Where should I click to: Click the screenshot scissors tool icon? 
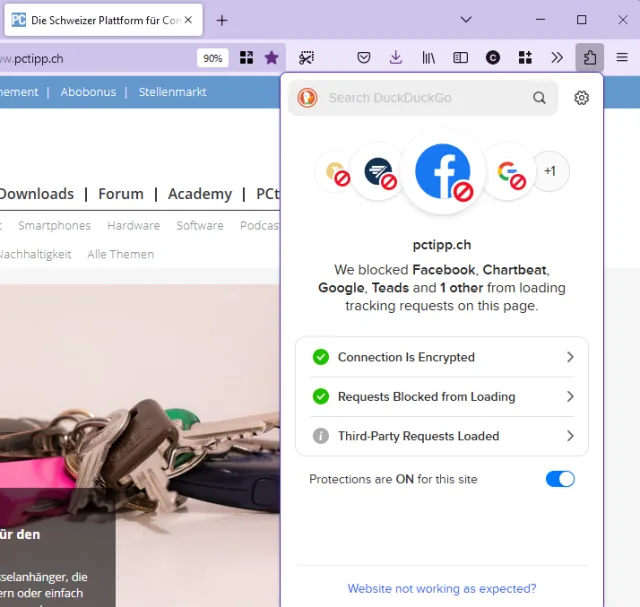306,58
